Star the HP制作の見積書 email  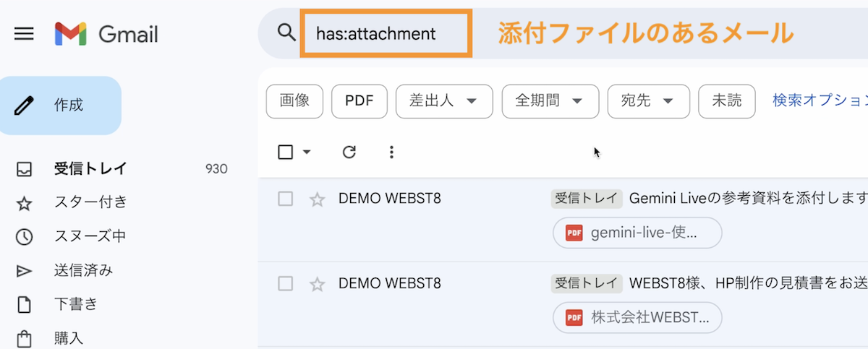pos(318,284)
